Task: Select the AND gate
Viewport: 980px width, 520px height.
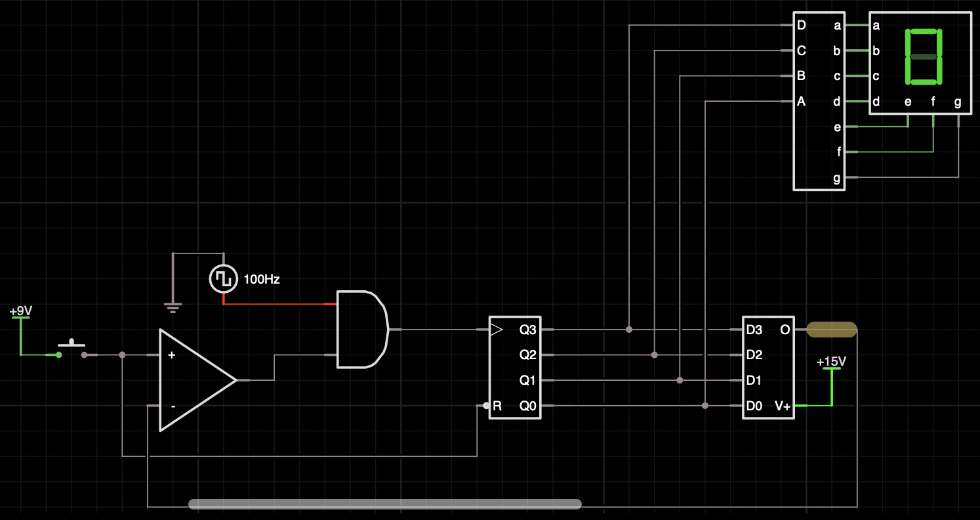Action: 363,330
